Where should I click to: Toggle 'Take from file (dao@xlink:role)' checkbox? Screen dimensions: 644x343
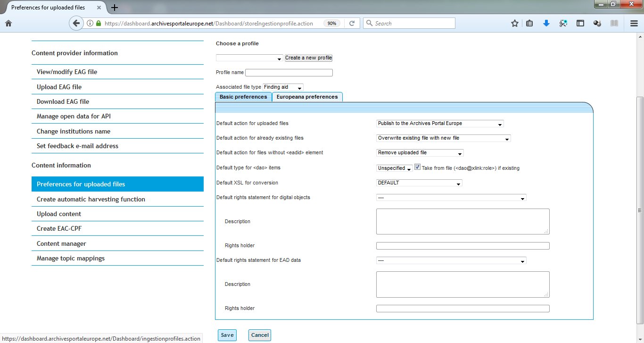coord(417,167)
